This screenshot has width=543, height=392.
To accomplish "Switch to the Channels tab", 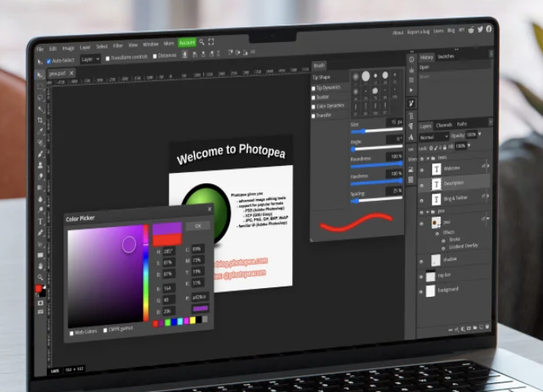I will (x=444, y=125).
